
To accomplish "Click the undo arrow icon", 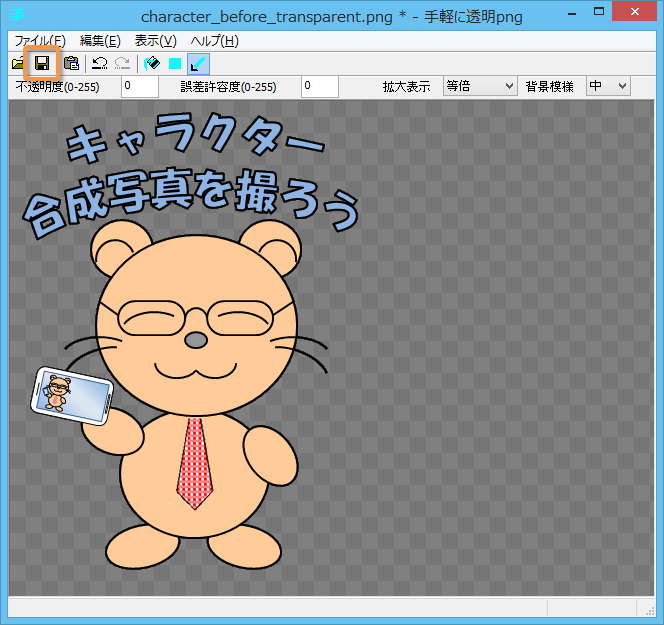I will pyautogui.click(x=99, y=63).
